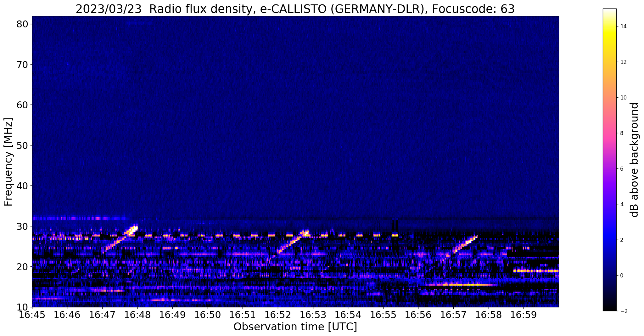Click the 16:54 time tick label

(348, 315)
